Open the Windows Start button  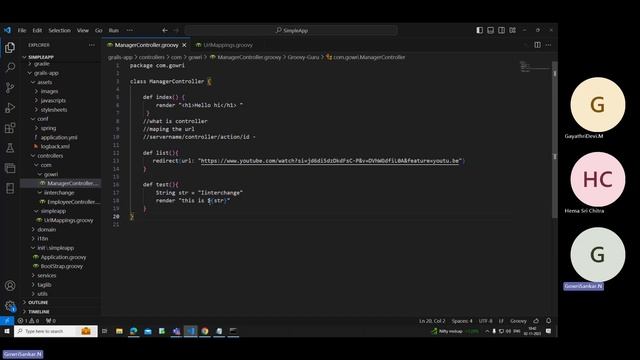click(7, 331)
